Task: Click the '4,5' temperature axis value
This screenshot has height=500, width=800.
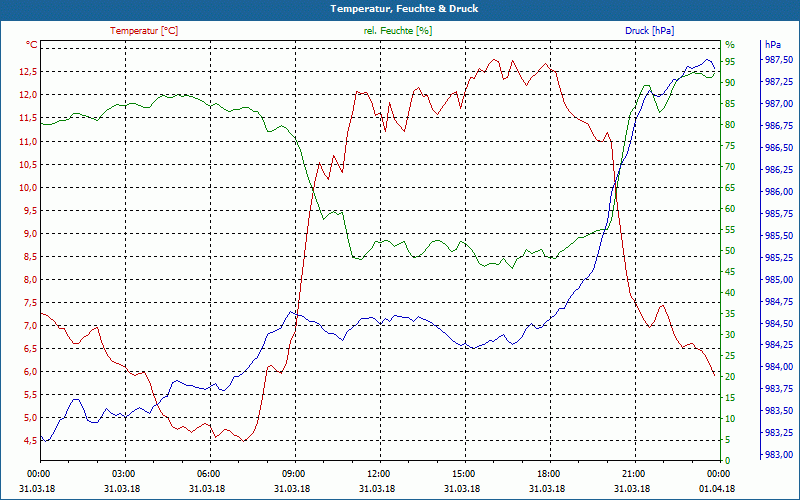Action: 30,441
